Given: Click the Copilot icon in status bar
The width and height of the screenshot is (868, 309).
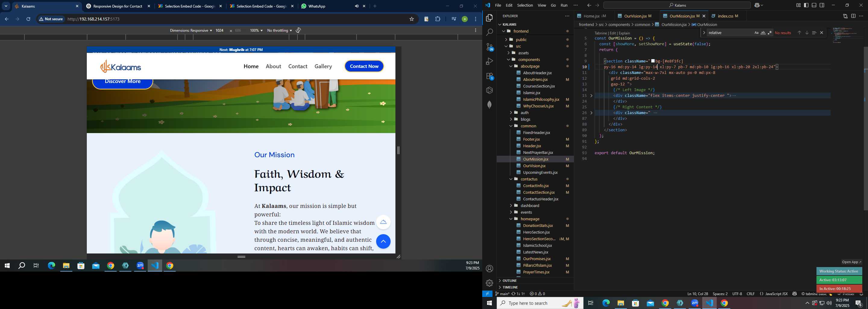Looking at the screenshot, I should tap(794, 294).
